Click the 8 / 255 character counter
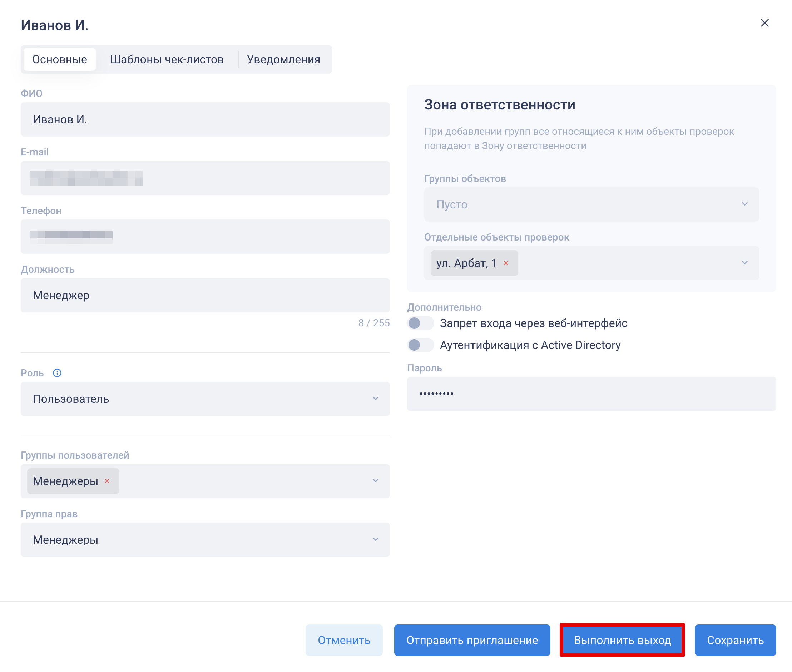Image resolution: width=792 pixels, height=672 pixels. click(374, 323)
